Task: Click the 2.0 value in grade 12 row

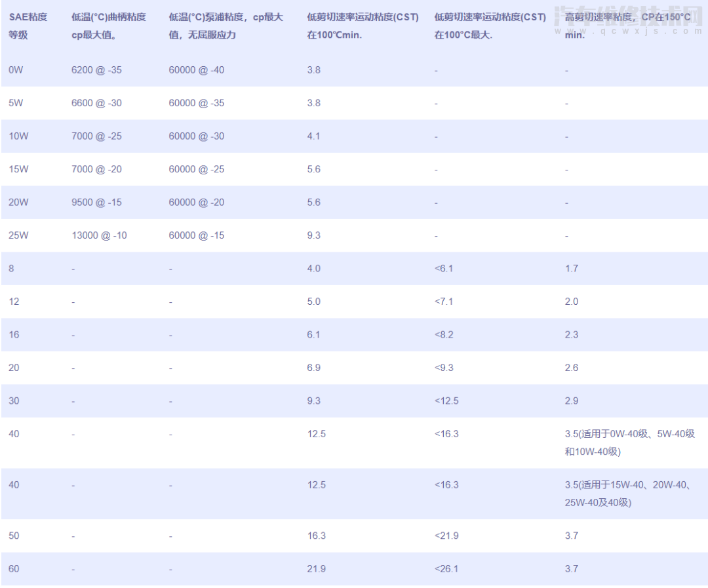Action: pyautogui.click(x=571, y=301)
